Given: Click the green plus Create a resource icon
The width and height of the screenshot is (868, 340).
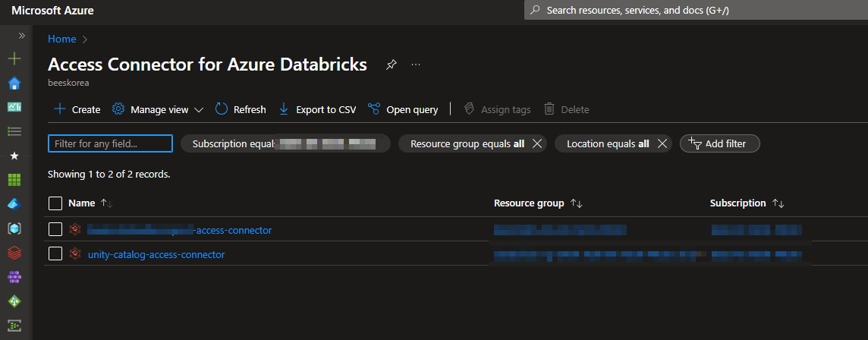Looking at the screenshot, I should click(14, 58).
